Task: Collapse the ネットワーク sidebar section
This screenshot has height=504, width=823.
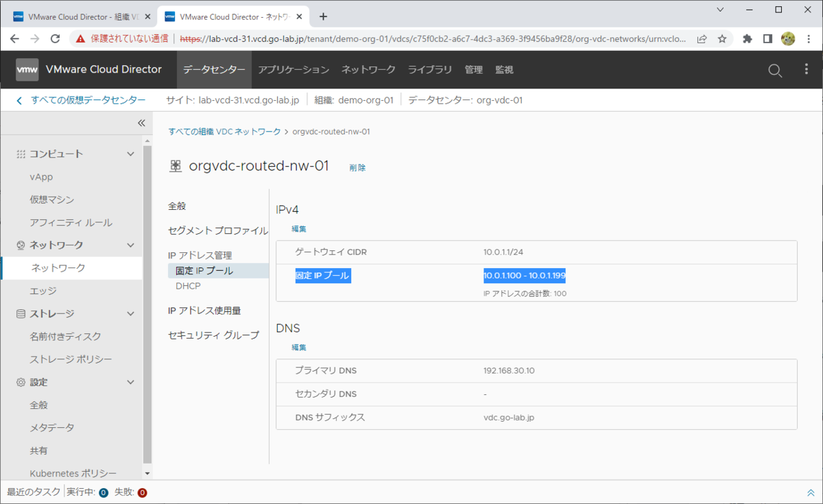Action: (x=131, y=245)
